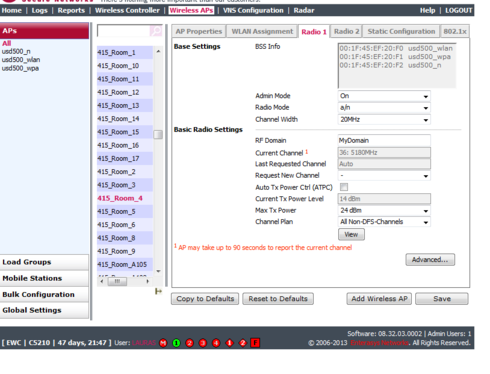Viewport: 490px width, 374px height.
Task: Click the View button under Channel Plan
Action: pyautogui.click(x=351, y=234)
